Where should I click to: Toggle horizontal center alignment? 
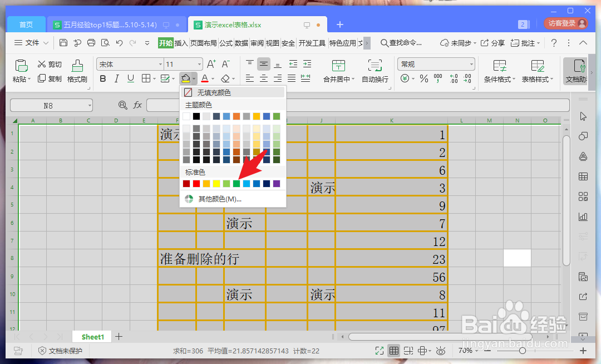(x=264, y=78)
